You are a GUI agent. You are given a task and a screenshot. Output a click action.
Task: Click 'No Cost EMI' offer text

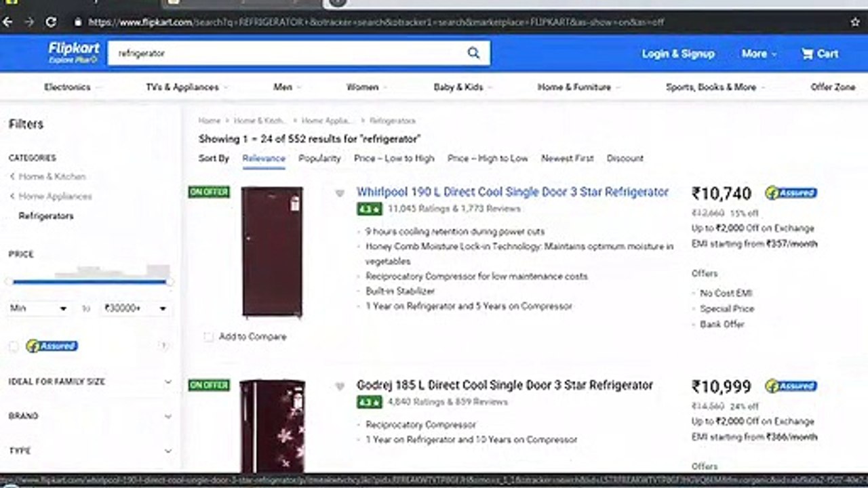pyautogui.click(x=726, y=293)
